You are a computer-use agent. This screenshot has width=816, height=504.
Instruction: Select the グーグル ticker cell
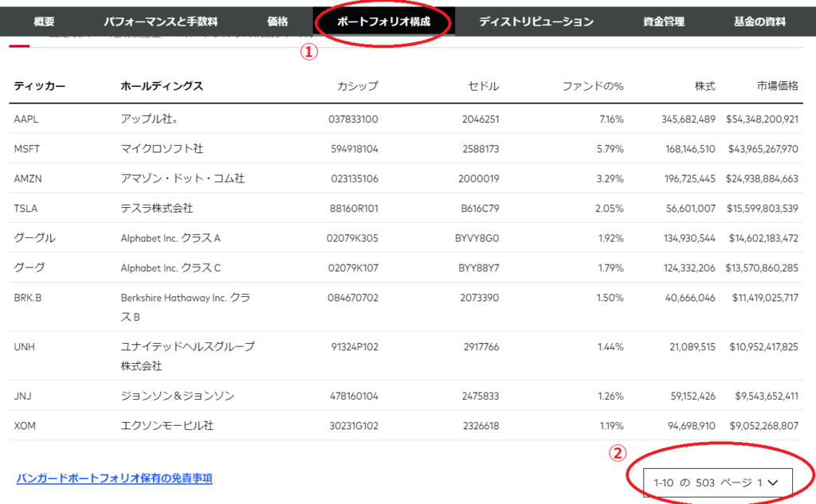tap(34, 238)
